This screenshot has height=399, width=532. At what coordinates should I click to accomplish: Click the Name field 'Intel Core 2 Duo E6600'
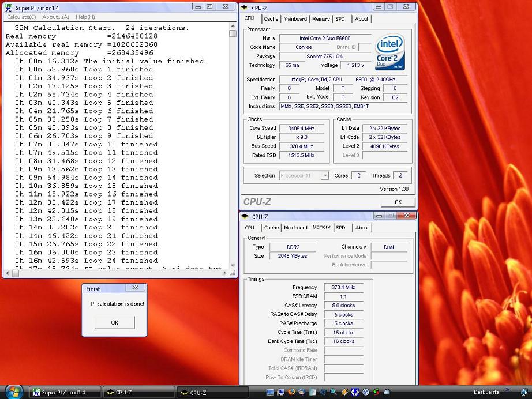(x=325, y=38)
